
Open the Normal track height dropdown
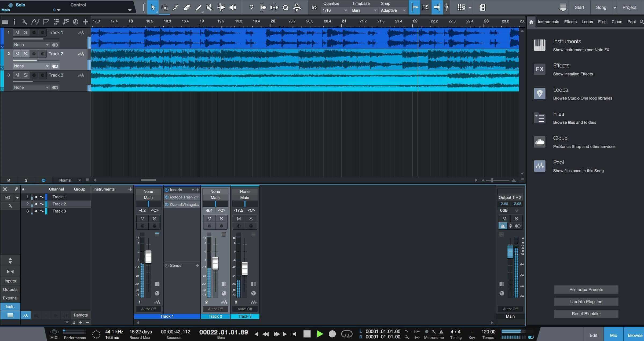coord(70,180)
